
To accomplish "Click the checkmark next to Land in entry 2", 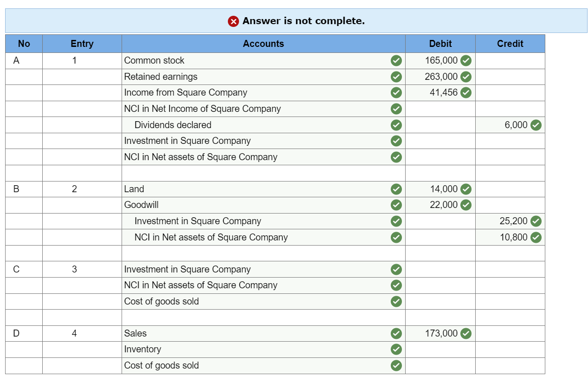I will point(396,189).
